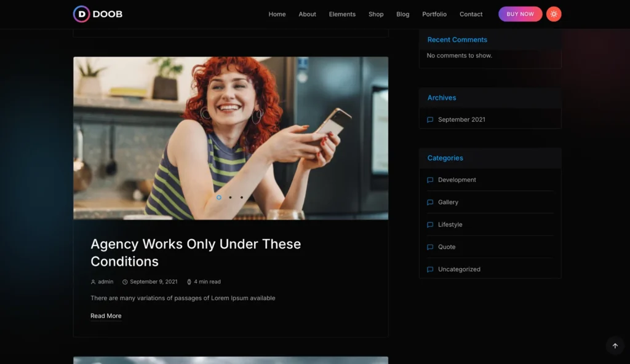Click the comment icon beside Gallery

(430, 202)
